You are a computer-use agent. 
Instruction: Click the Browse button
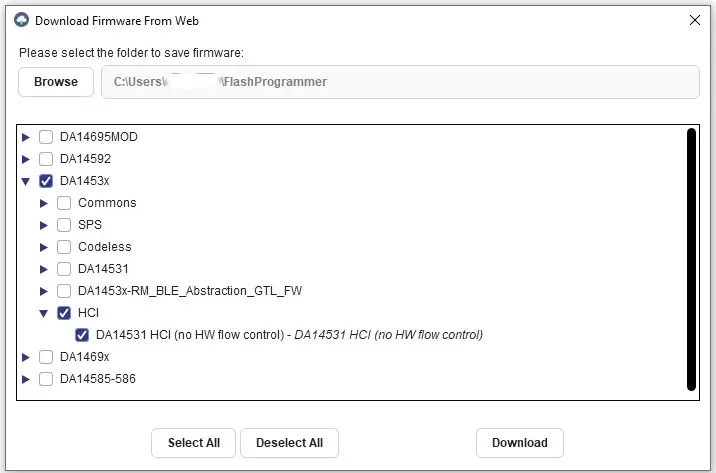pos(56,82)
